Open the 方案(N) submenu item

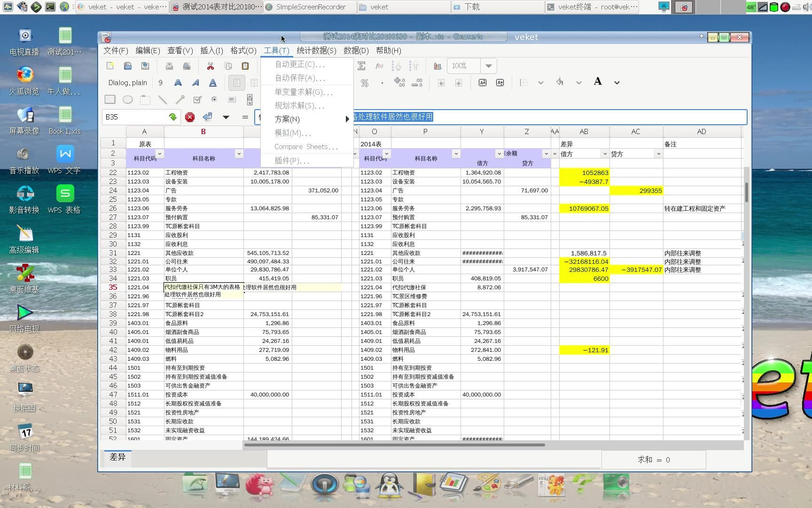[x=307, y=119]
